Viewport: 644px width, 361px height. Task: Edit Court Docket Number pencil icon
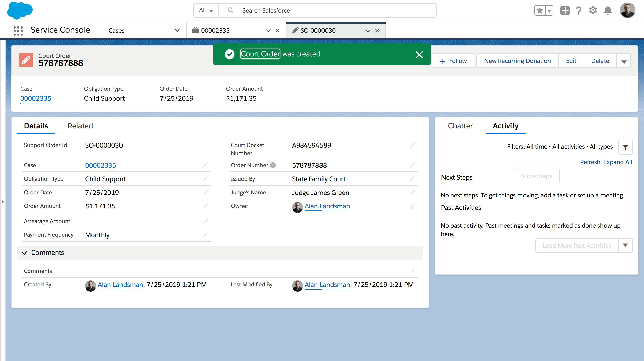412,145
